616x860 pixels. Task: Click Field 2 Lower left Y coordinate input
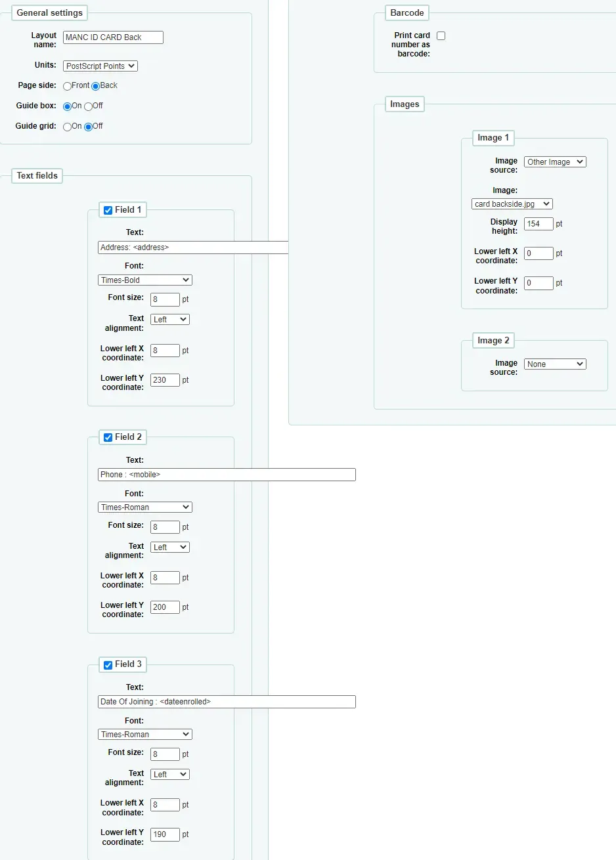point(165,607)
